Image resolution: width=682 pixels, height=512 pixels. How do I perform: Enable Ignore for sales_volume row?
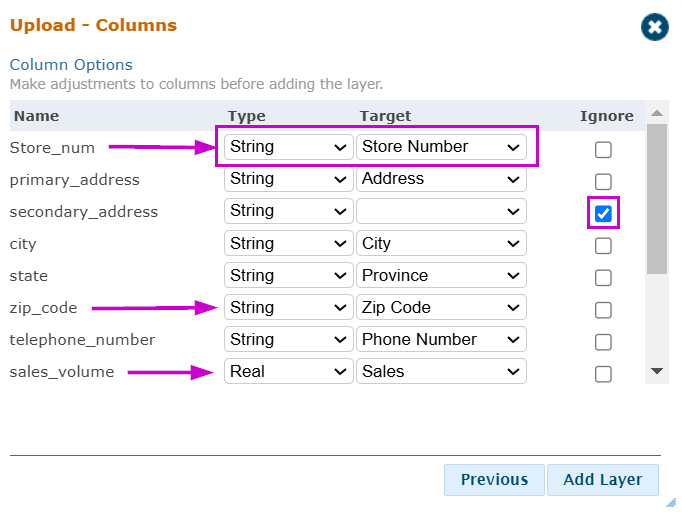coord(603,374)
